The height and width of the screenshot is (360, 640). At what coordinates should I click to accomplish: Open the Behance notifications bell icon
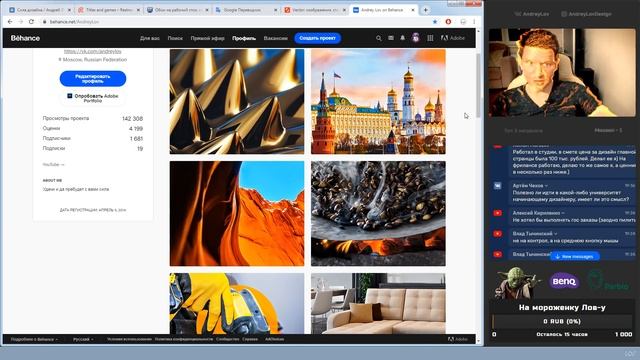pos(402,38)
